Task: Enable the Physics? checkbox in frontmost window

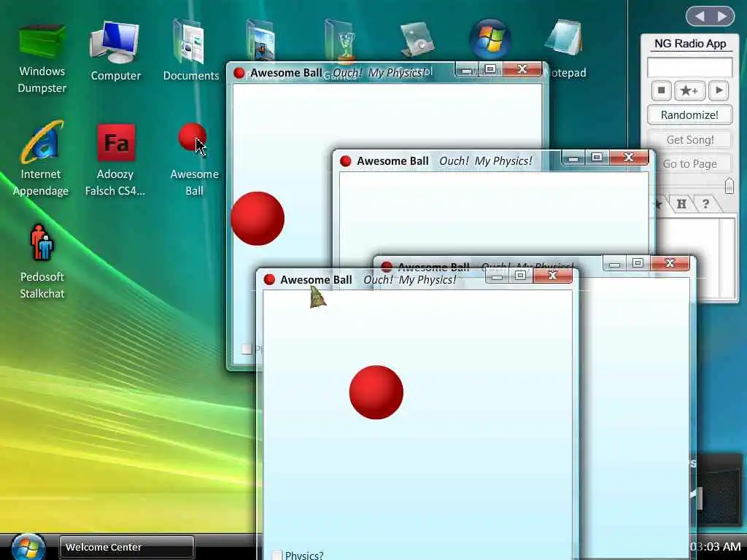Action: tap(276, 555)
